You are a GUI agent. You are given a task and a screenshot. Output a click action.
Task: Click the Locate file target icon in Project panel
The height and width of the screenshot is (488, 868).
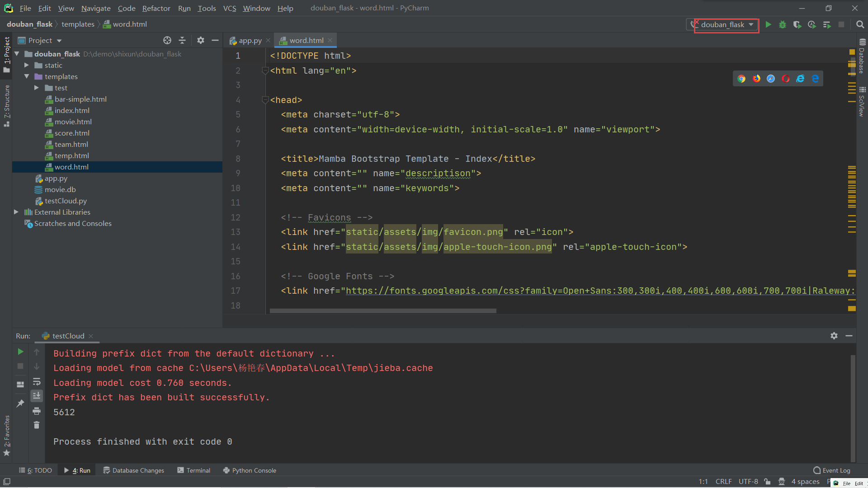click(x=167, y=40)
